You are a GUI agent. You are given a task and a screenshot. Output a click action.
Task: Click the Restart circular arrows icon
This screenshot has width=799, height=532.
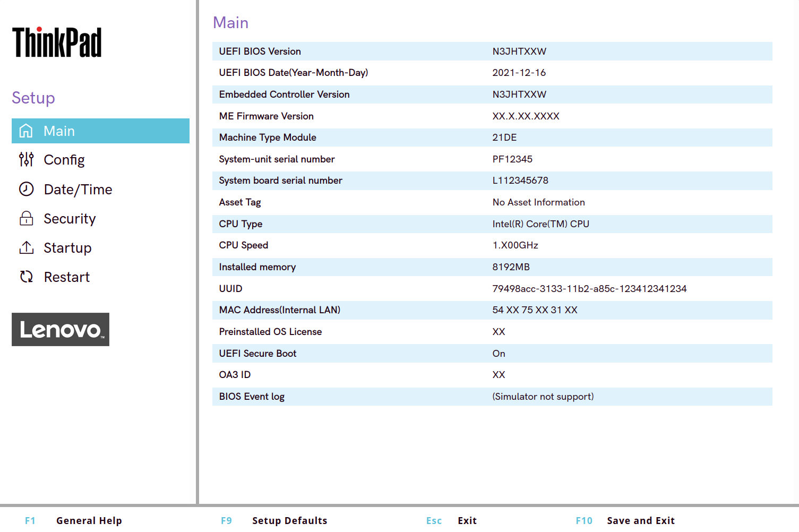tap(26, 277)
